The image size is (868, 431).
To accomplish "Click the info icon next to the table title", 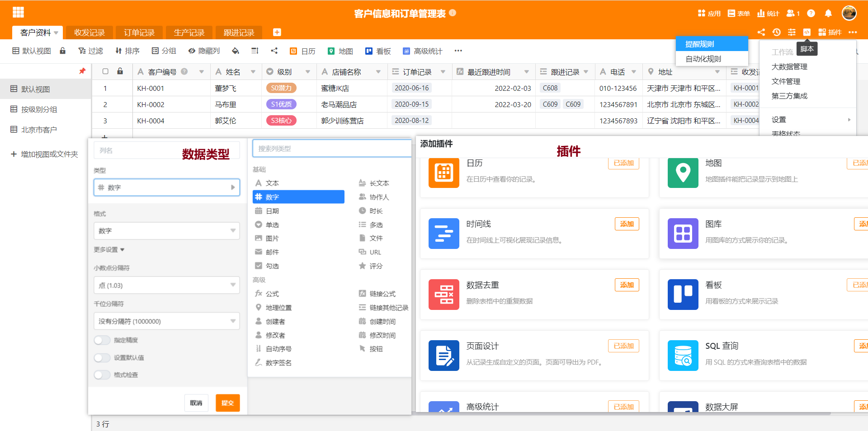I will [453, 13].
